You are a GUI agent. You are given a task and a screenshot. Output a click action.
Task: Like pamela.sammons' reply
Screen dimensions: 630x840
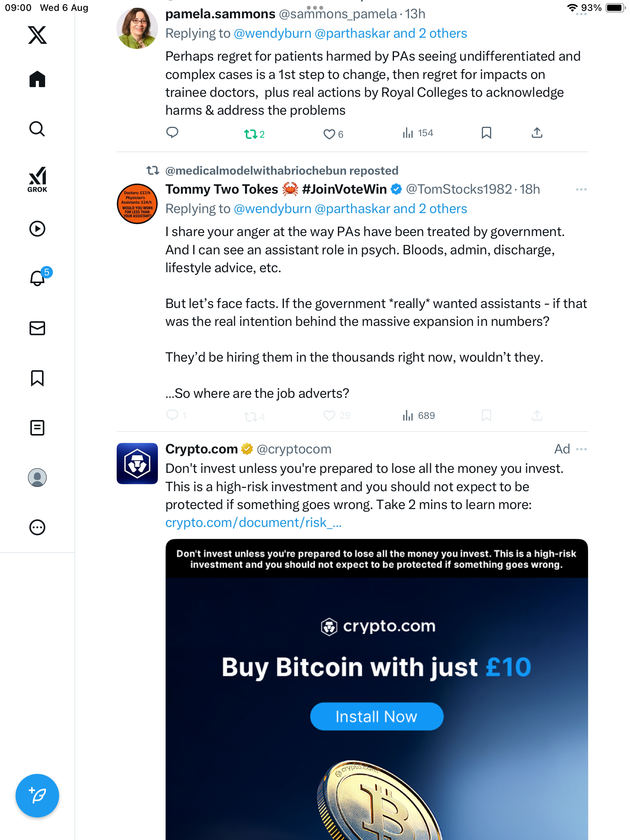pyautogui.click(x=329, y=134)
